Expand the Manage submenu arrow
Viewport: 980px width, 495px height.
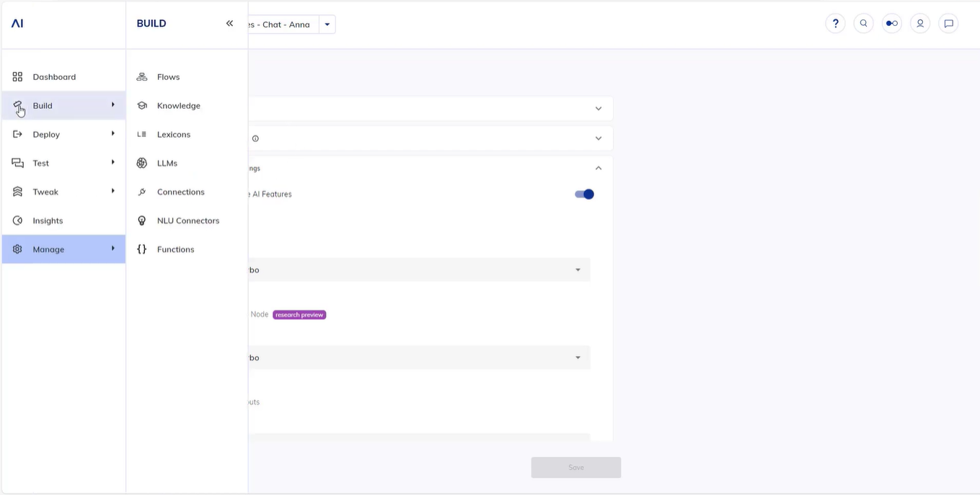click(112, 249)
